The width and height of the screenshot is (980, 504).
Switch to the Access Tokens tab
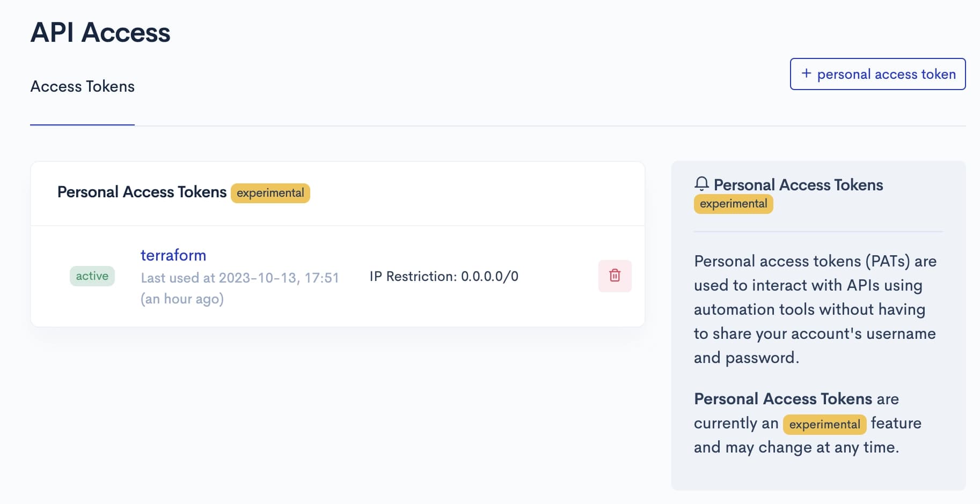point(83,86)
